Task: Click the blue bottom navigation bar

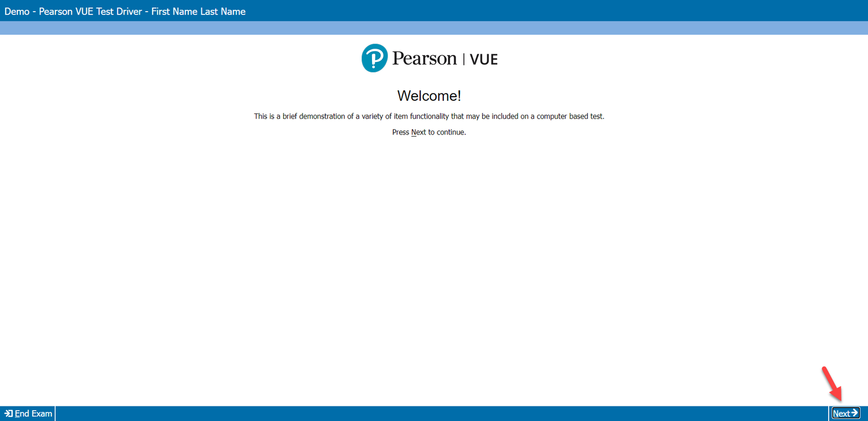Action: (x=405, y=413)
